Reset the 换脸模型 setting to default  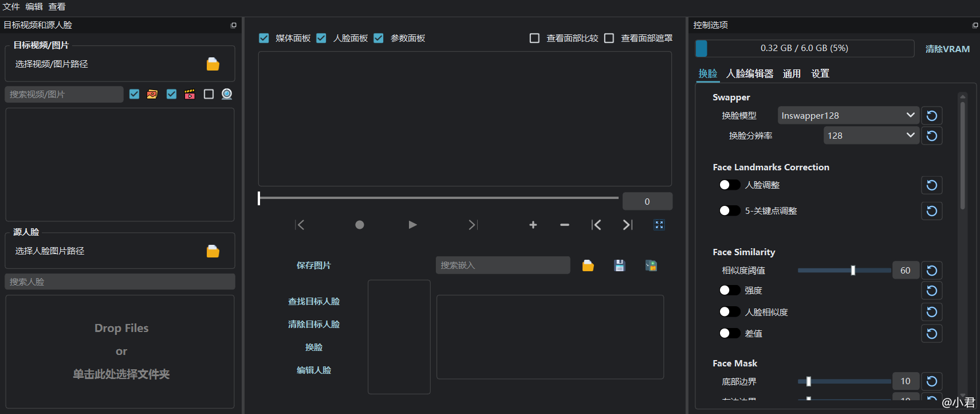[931, 116]
